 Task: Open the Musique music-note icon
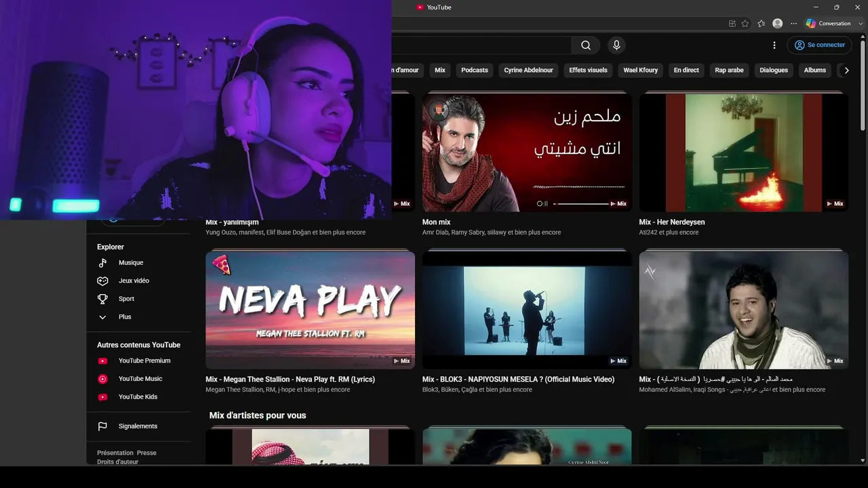[102, 263]
